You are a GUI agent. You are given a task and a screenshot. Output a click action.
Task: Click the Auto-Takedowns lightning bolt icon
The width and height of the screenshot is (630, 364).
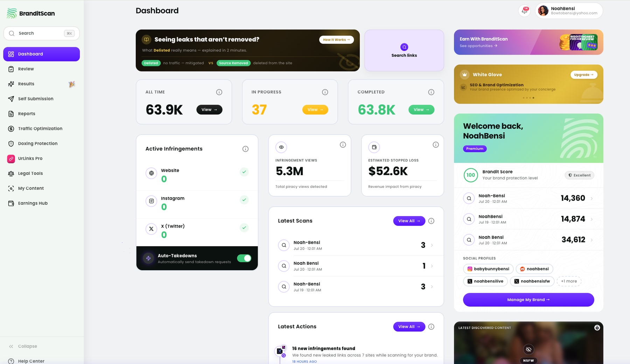click(x=148, y=258)
